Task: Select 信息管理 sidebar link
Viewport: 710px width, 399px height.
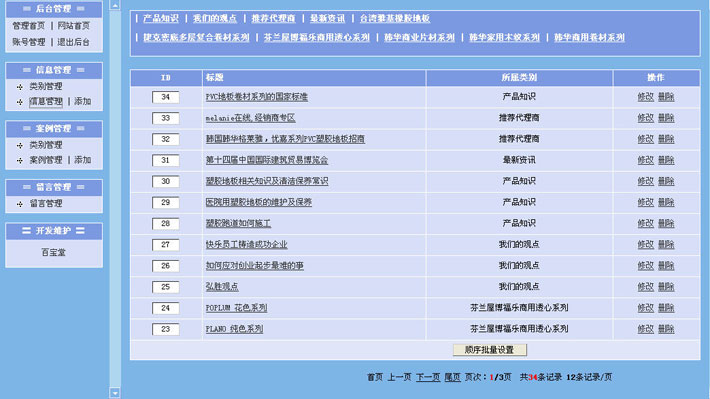Action: [x=46, y=101]
